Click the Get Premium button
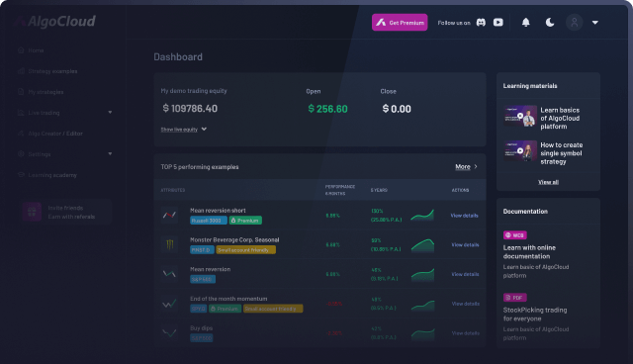The image size is (633, 364). pos(400,23)
